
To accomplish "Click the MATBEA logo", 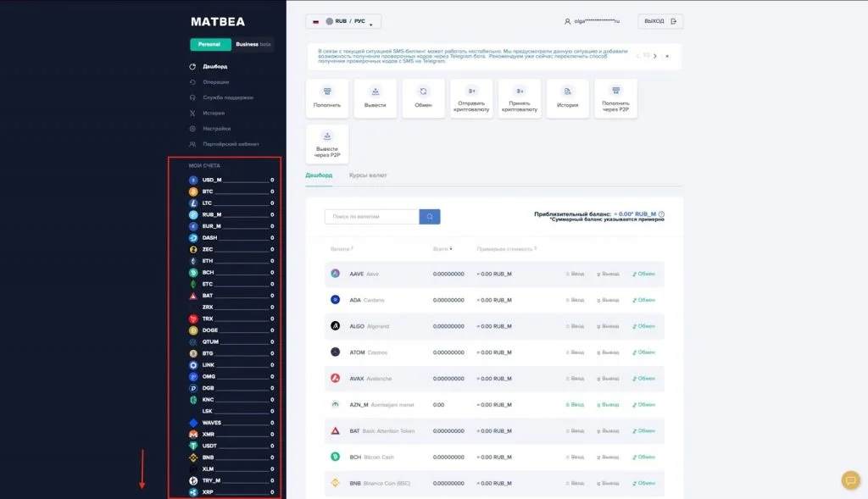I will tap(218, 21).
